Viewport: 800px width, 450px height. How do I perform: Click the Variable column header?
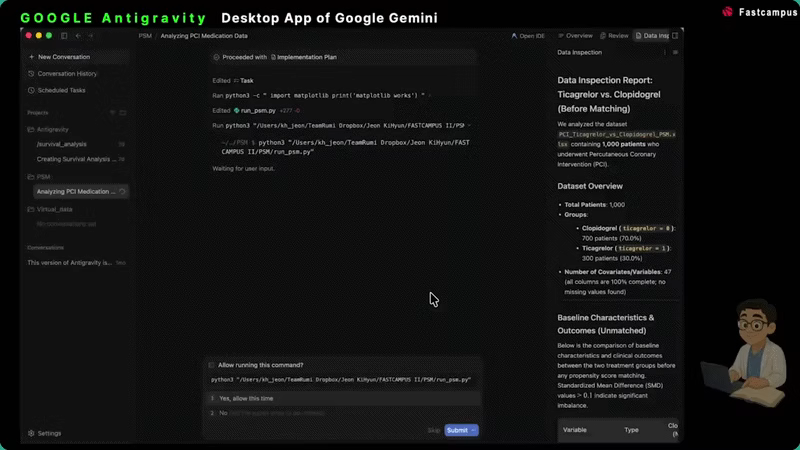tap(574, 430)
